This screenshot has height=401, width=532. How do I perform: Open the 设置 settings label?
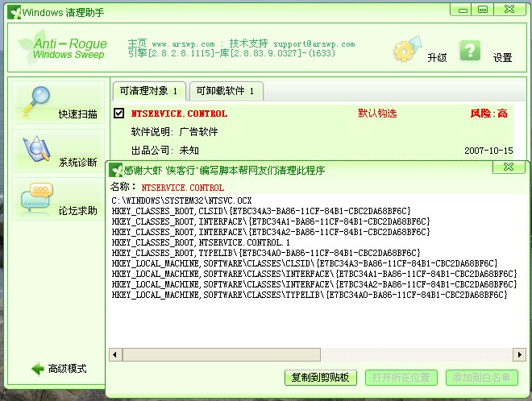pos(502,58)
